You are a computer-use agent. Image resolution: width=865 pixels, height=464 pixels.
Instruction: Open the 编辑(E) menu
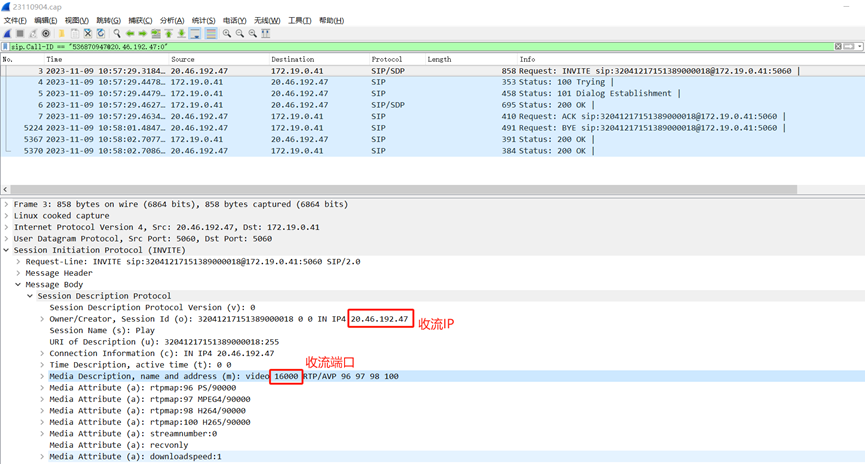click(x=46, y=20)
